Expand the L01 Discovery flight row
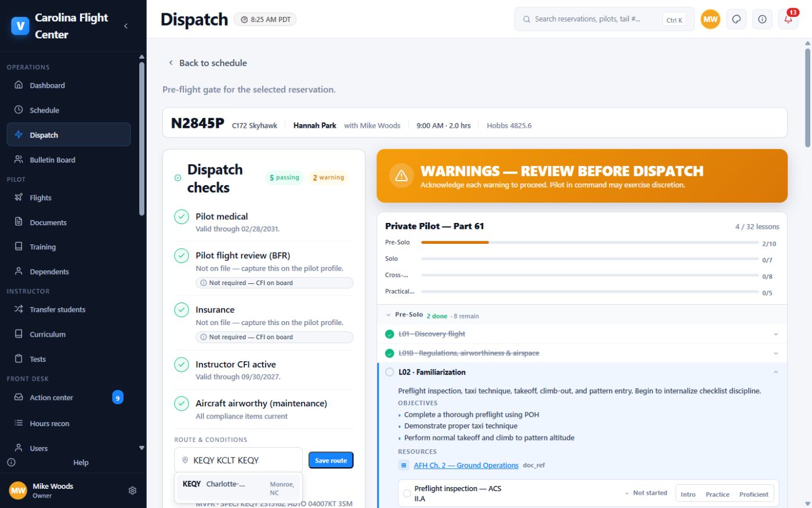The width and height of the screenshot is (812, 508). pyautogui.click(x=775, y=334)
